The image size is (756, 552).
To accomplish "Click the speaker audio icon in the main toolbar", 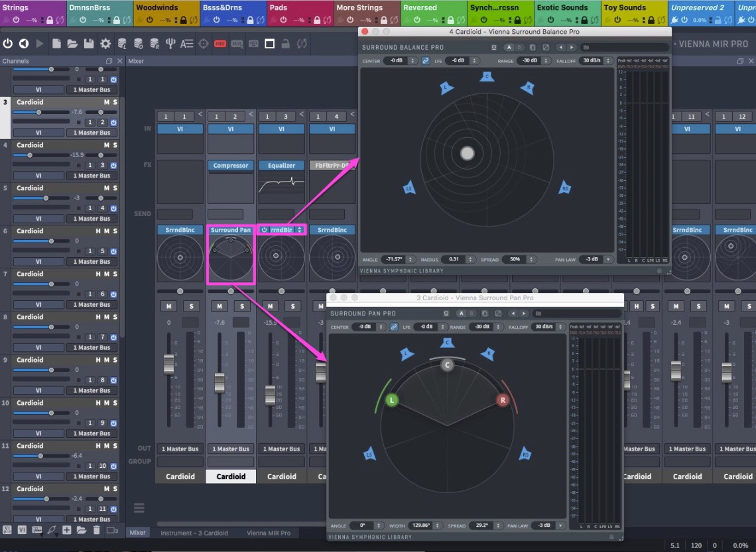I will coord(24,44).
